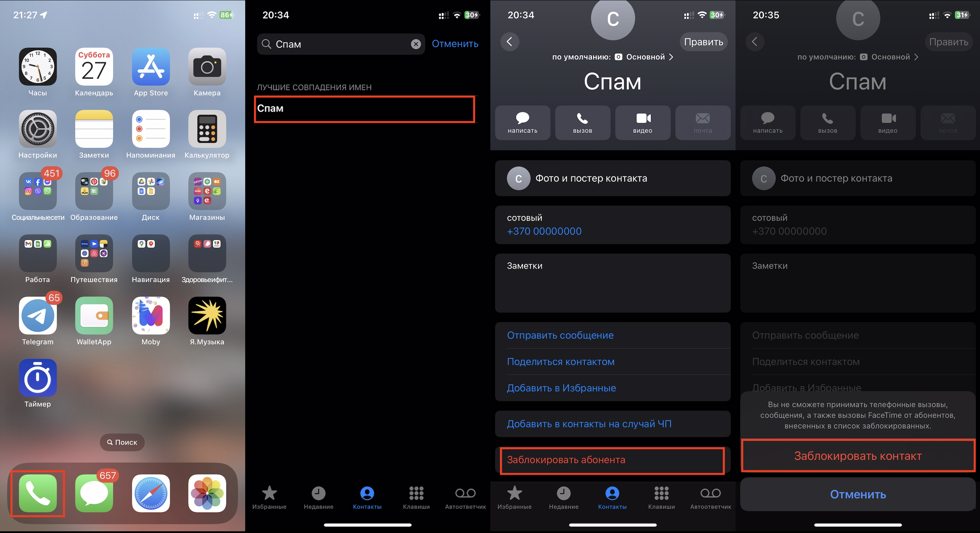The image size is (980, 533).
Task: Tap Править to edit contact
Action: pyautogui.click(x=704, y=41)
